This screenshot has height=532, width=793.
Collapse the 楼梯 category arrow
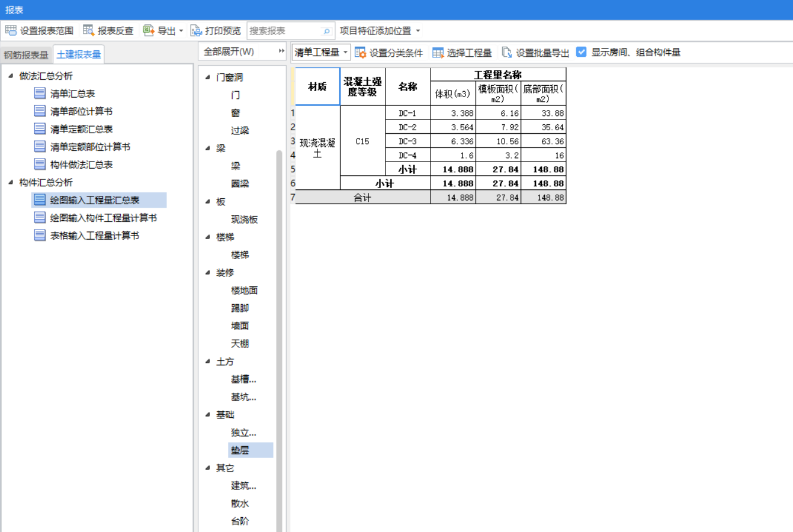pos(208,237)
